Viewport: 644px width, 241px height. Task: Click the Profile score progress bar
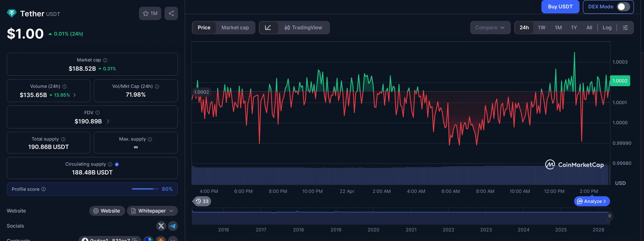pyautogui.click(x=145, y=189)
